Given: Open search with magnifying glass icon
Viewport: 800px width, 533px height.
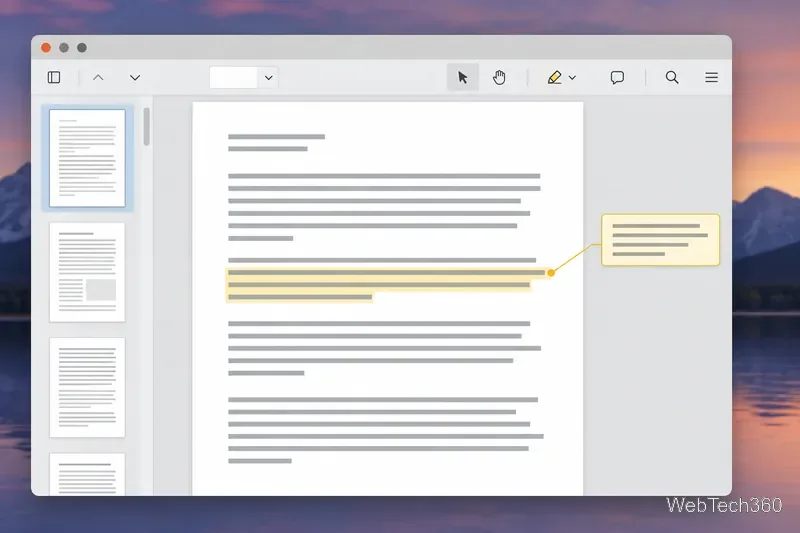Looking at the screenshot, I should click(x=672, y=78).
